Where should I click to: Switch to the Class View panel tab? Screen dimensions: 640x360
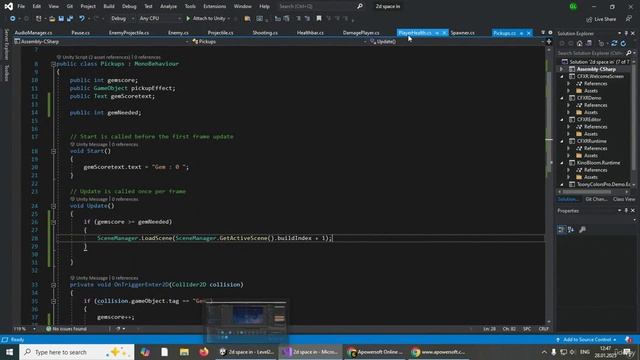point(624,199)
